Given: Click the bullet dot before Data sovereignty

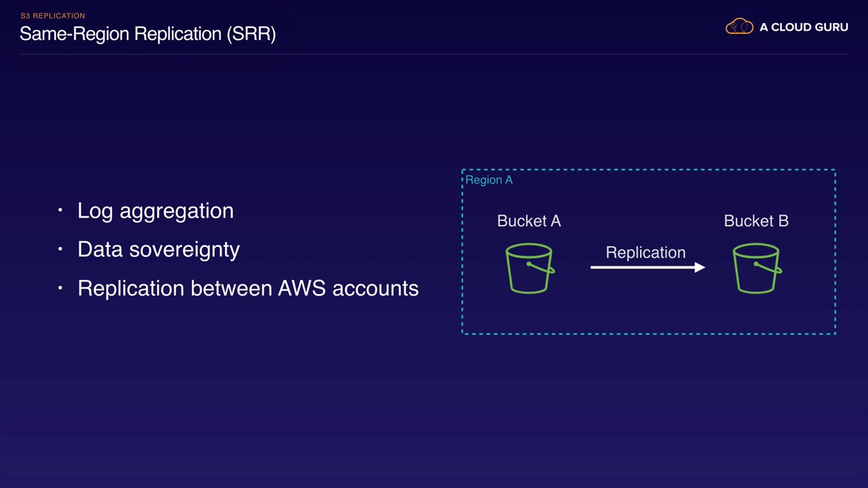Looking at the screenshot, I should 60,249.
